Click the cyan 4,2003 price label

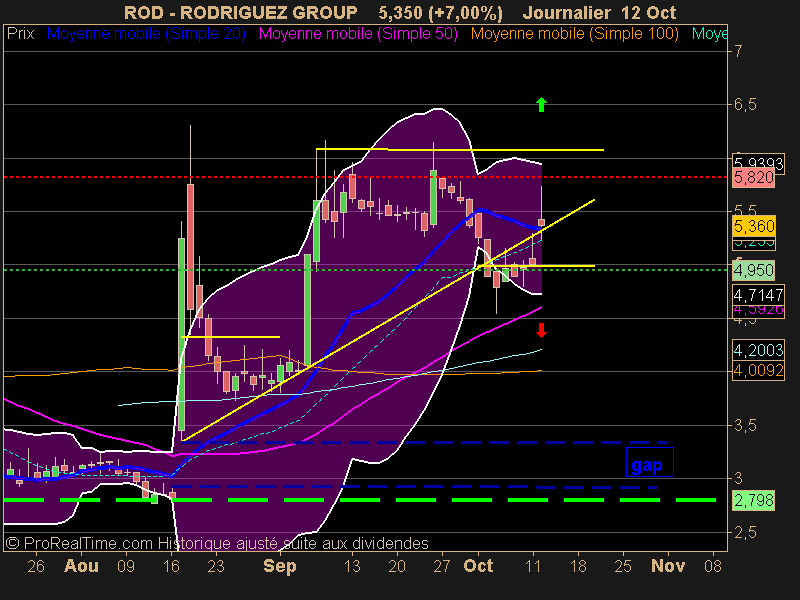(758, 350)
